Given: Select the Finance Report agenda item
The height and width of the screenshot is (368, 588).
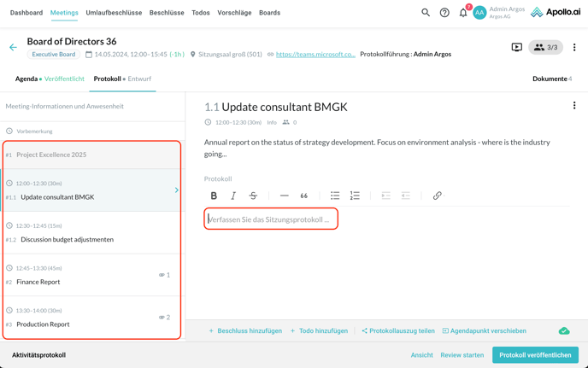Looking at the screenshot, I should click(x=40, y=282).
